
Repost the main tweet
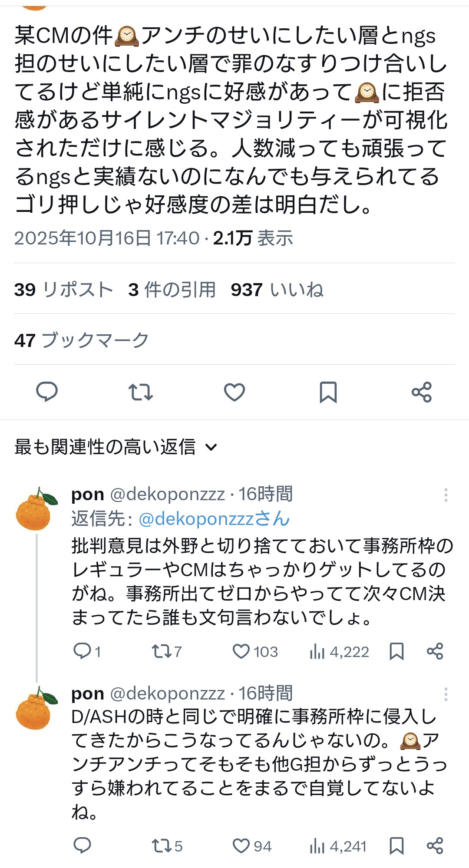140,392
